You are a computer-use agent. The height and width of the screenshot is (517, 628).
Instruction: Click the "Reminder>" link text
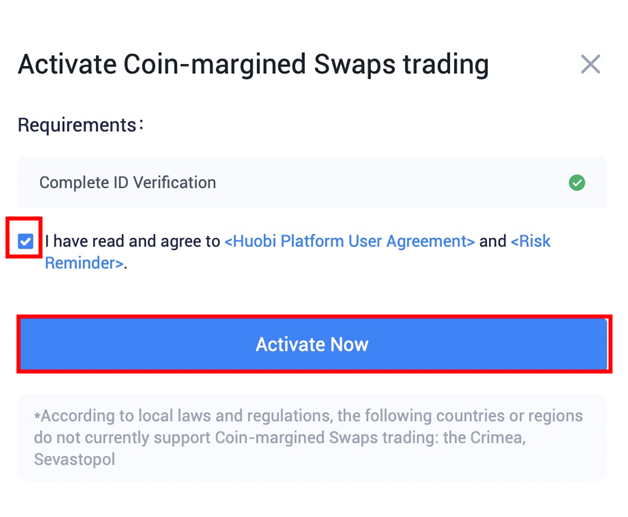pyautogui.click(x=84, y=263)
